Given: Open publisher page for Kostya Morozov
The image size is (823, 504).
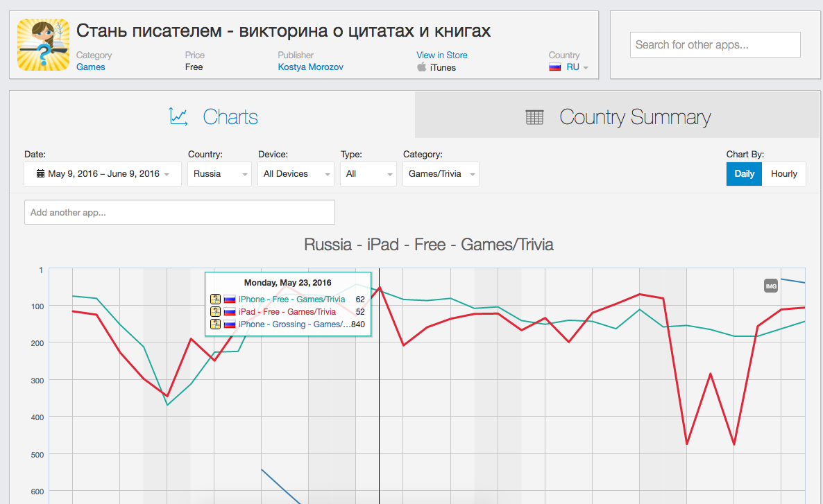Looking at the screenshot, I should pos(310,67).
